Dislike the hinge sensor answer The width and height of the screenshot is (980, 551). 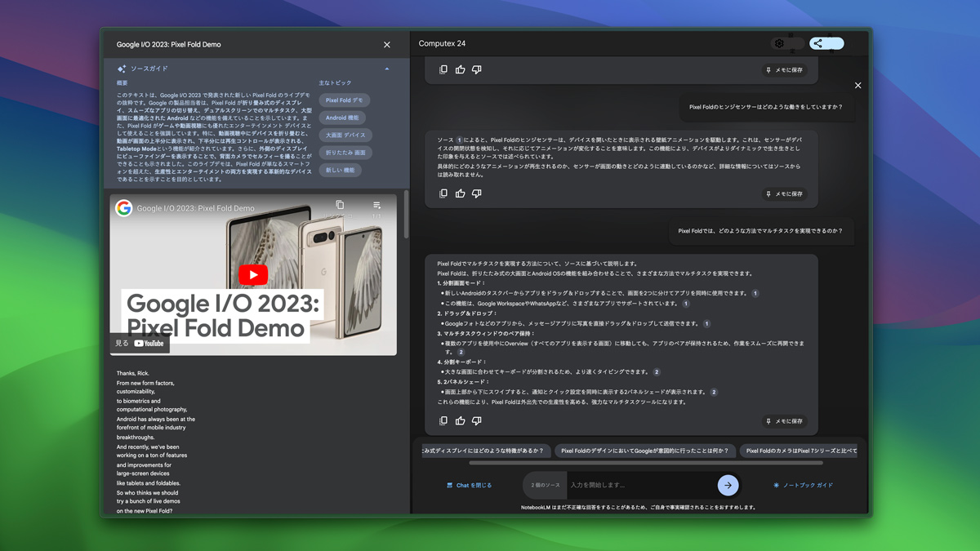point(477,194)
